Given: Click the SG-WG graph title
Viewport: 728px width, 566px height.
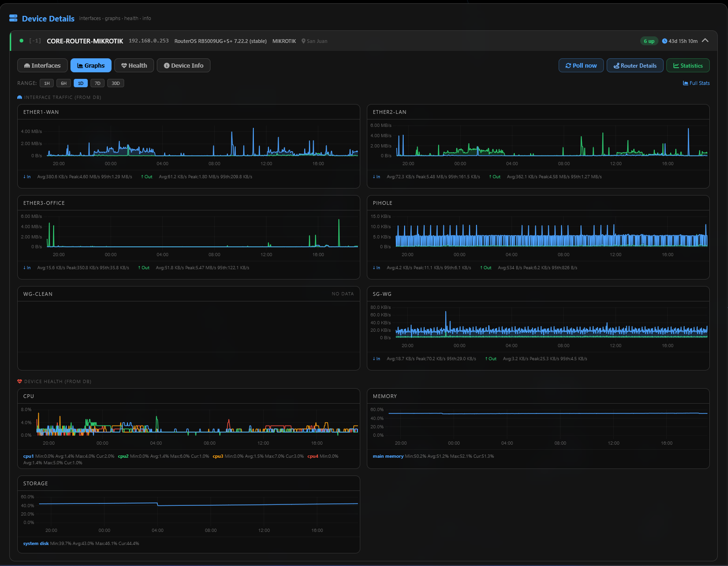Looking at the screenshot, I should tap(382, 294).
